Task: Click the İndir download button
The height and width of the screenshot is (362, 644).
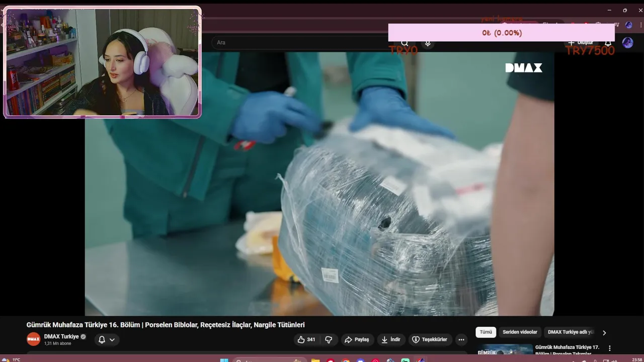Action: (390, 339)
